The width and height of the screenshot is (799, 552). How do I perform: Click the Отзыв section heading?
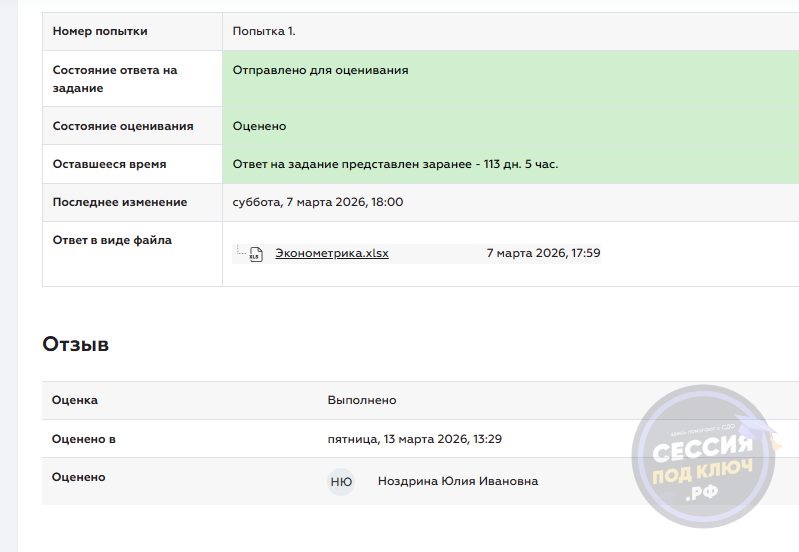click(76, 344)
